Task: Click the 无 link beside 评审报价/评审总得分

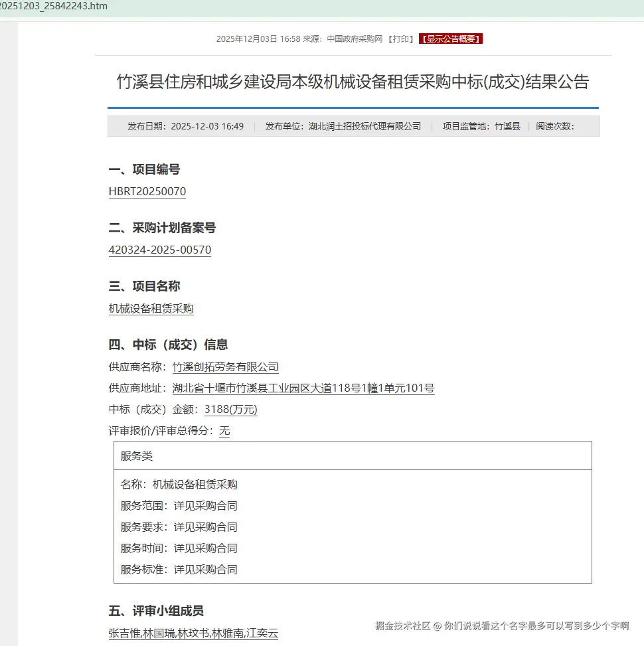Action: (x=224, y=432)
